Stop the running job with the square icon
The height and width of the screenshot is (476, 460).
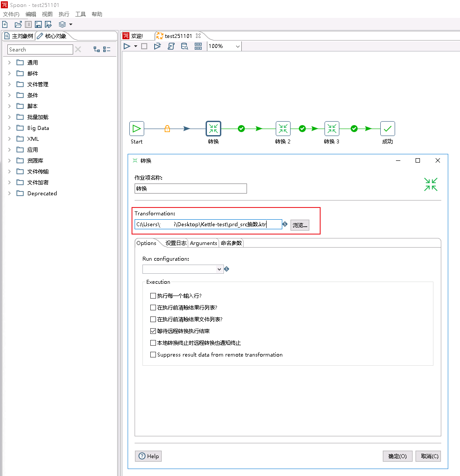pos(145,46)
